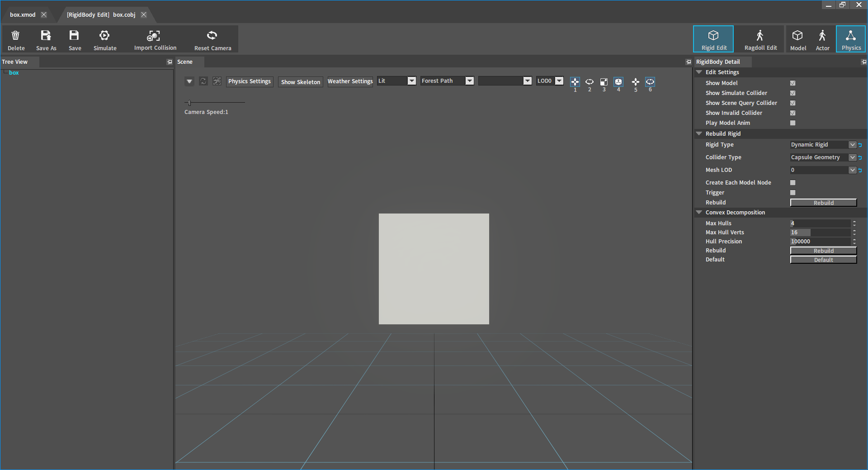868x470 pixels.
Task: Reset Mesh LOD to default
Action: click(860, 171)
